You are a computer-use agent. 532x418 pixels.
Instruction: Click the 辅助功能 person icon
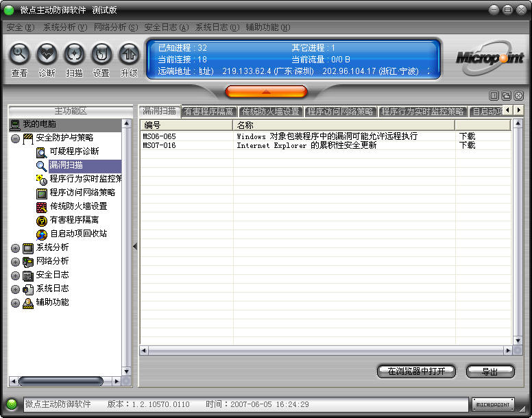(x=28, y=303)
